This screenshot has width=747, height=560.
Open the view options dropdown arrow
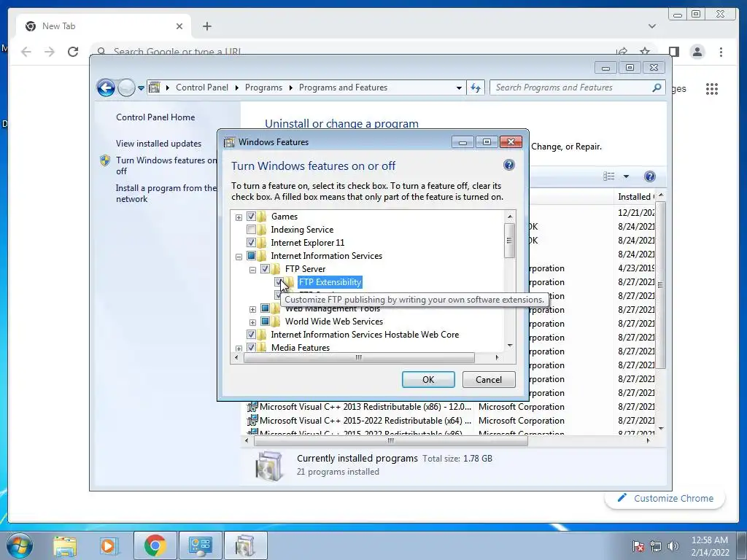(x=626, y=176)
